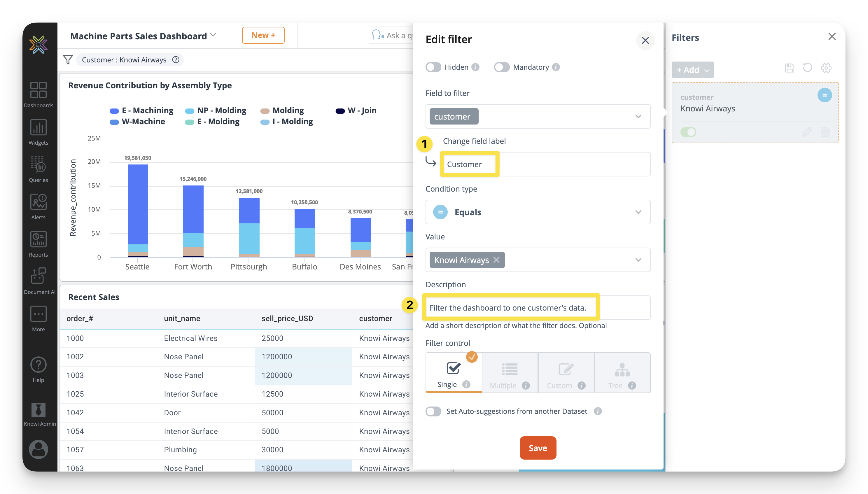Screen dimensions: 868x494
Task: Click the filter funnel icon
Action: pyautogui.click(x=68, y=60)
